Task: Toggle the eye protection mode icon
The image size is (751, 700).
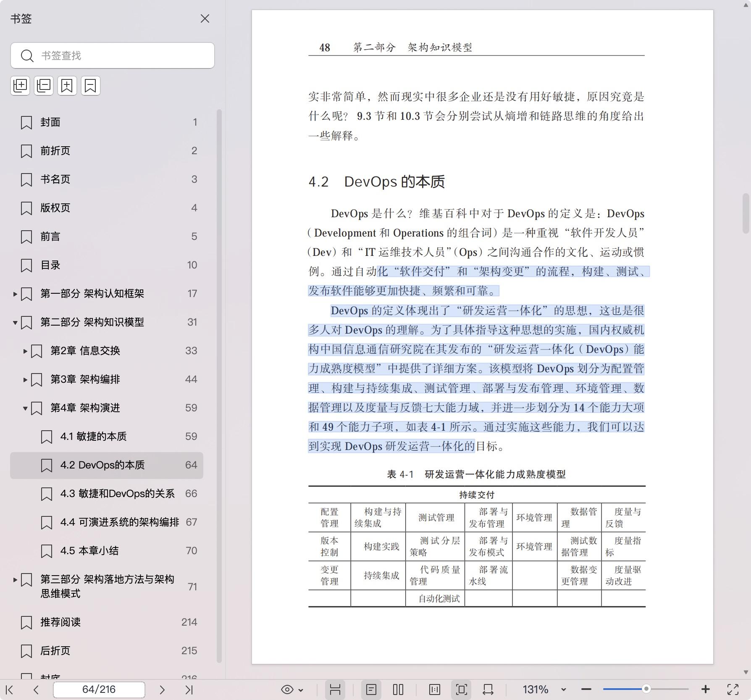Action: click(287, 689)
